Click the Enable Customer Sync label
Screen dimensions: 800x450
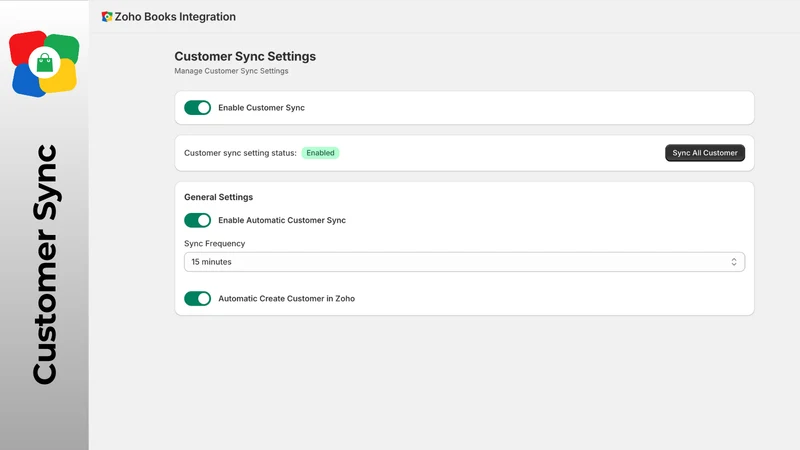[x=261, y=108]
